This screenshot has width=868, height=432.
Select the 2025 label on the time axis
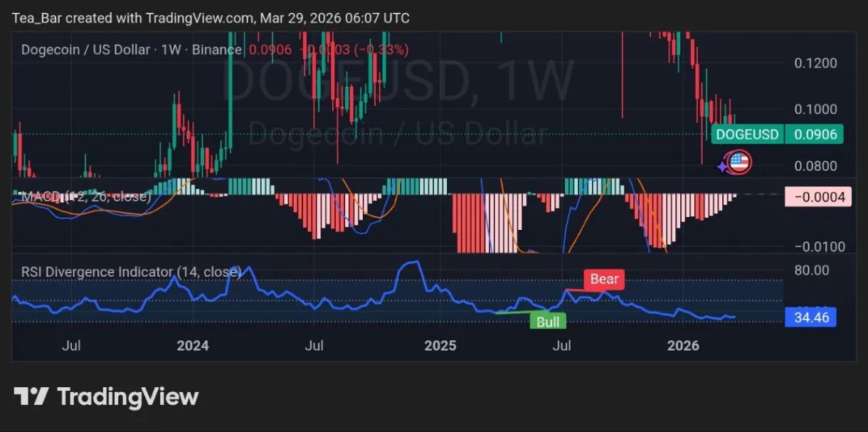pyautogui.click(x=440, y=346)
